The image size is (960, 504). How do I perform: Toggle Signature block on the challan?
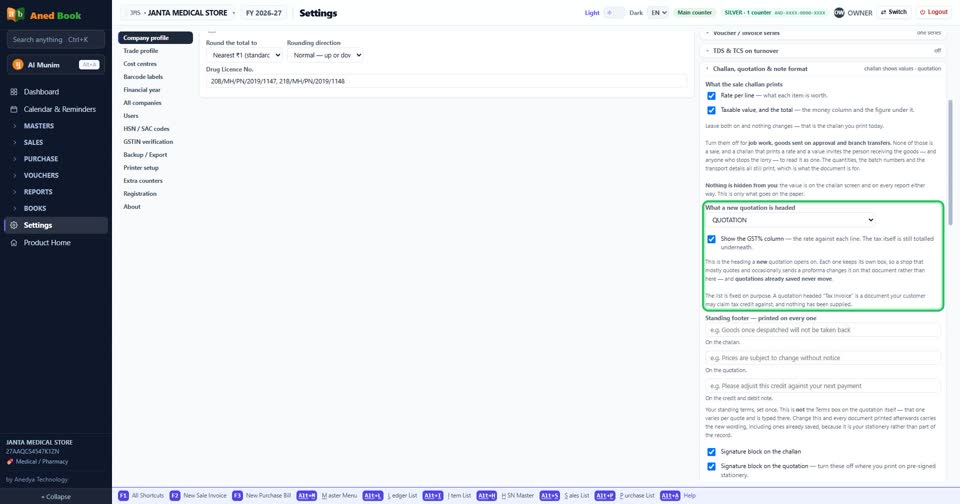711,452
